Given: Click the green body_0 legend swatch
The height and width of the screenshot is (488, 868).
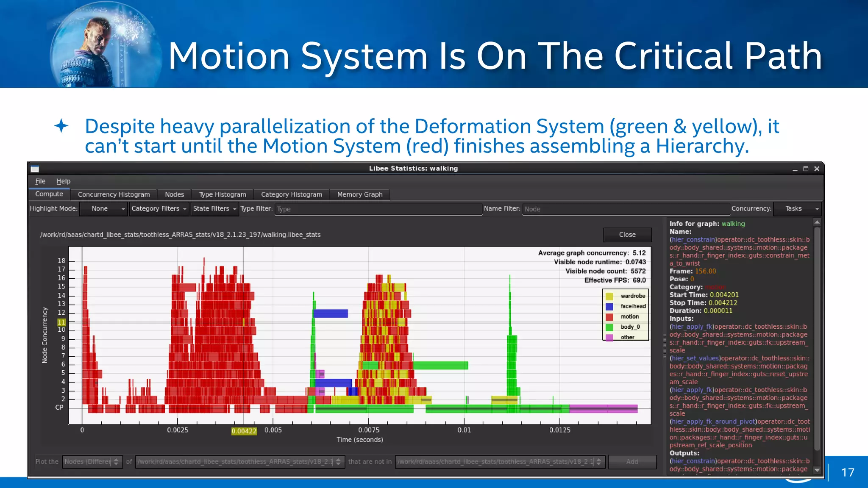Looking at the screenshot, I should [x=609, y=327].
